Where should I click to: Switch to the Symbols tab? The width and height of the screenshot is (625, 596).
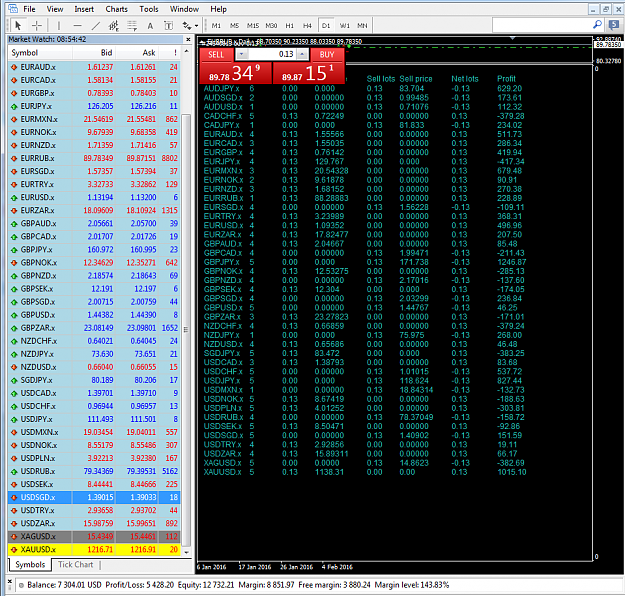30,565
